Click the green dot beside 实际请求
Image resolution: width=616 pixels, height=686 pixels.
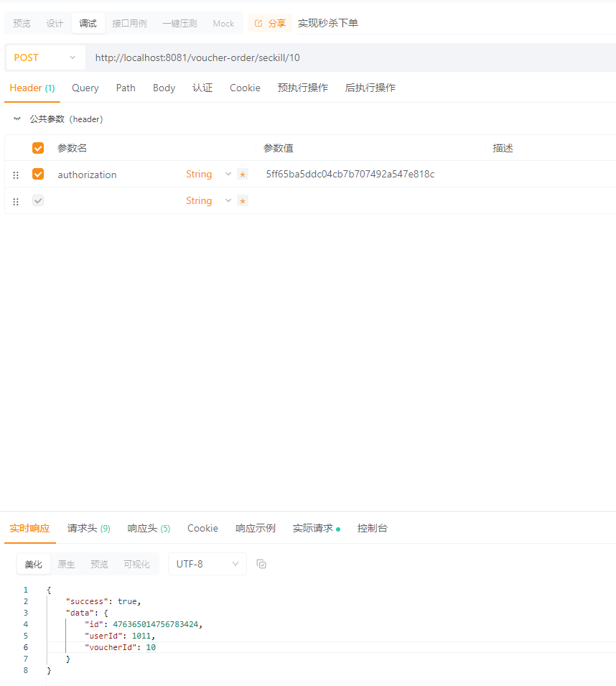point(340,527)
